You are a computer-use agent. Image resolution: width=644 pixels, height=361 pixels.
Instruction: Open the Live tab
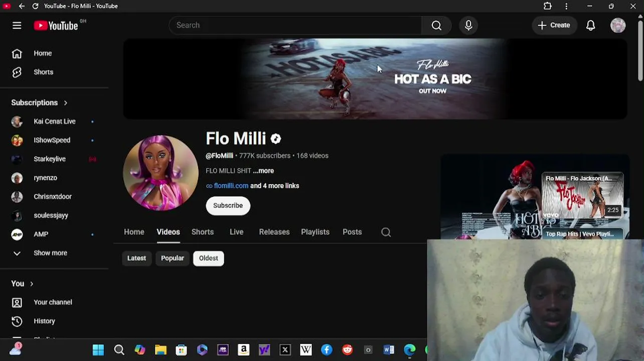click(x=236, y=232)
